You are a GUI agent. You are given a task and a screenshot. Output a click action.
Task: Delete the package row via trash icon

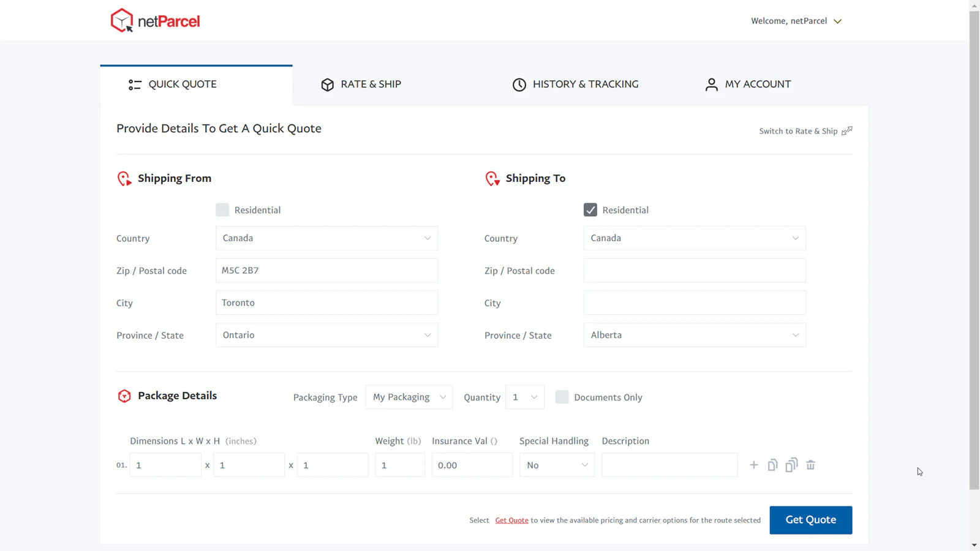[x=810, y=465]
